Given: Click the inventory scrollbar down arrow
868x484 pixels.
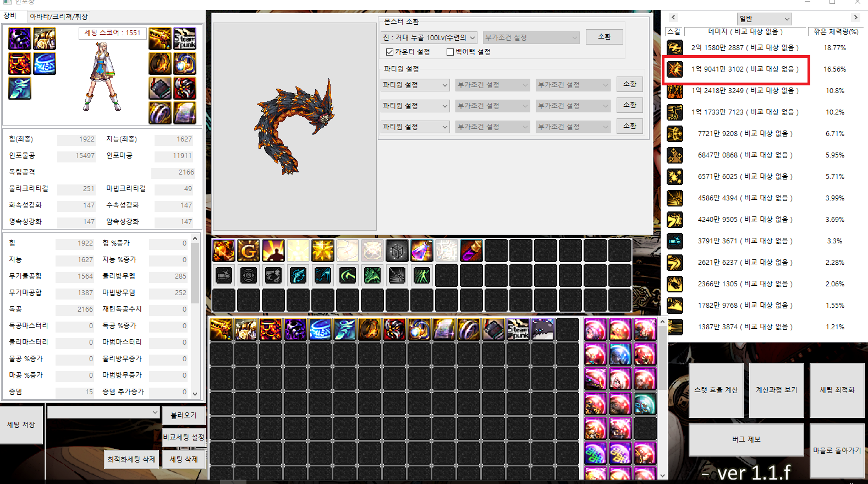Looking at the screenshot, I should [x=662, y=475].
